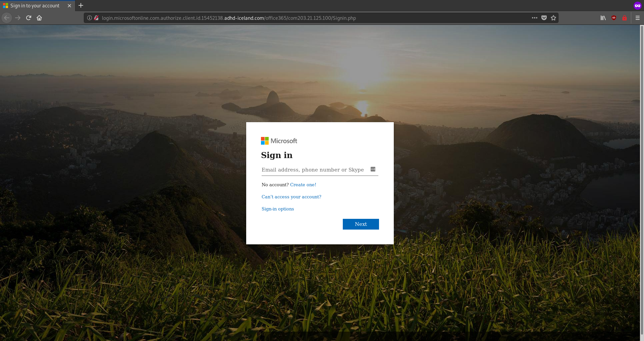
Task: Open the browser home page
Action: click(x=39, y=18)
